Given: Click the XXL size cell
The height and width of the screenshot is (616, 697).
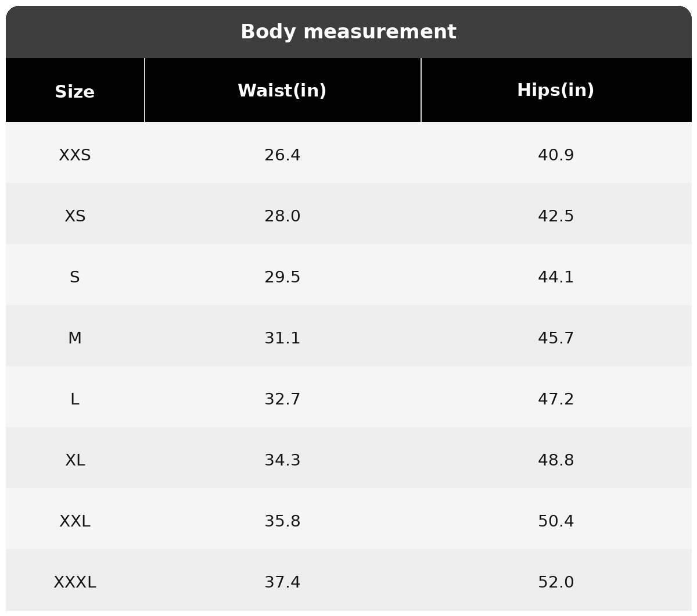Looking at the screenshot, I should [x=75, y=521].
